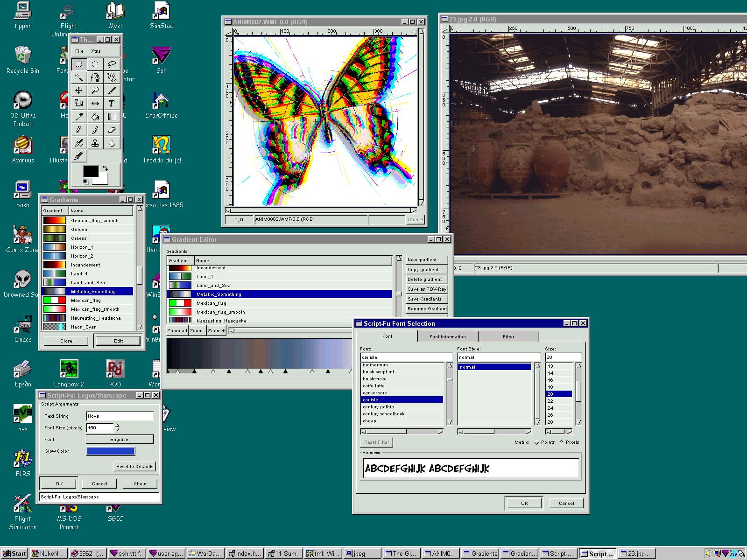Select the Intelligent Scissors tool
Viewport: 747px width, 560px height.
tap(112, 77)
